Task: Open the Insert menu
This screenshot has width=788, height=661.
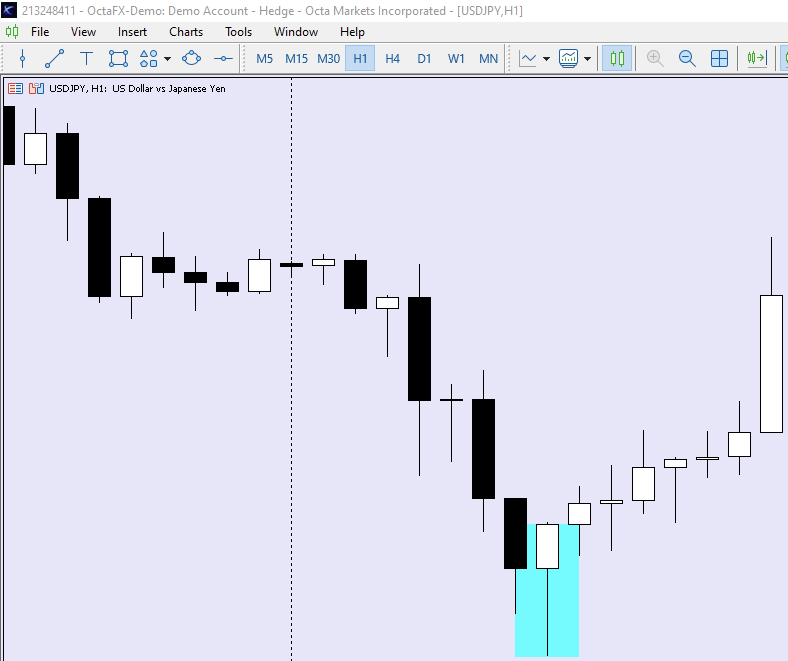Action: (x=132, y=32)
